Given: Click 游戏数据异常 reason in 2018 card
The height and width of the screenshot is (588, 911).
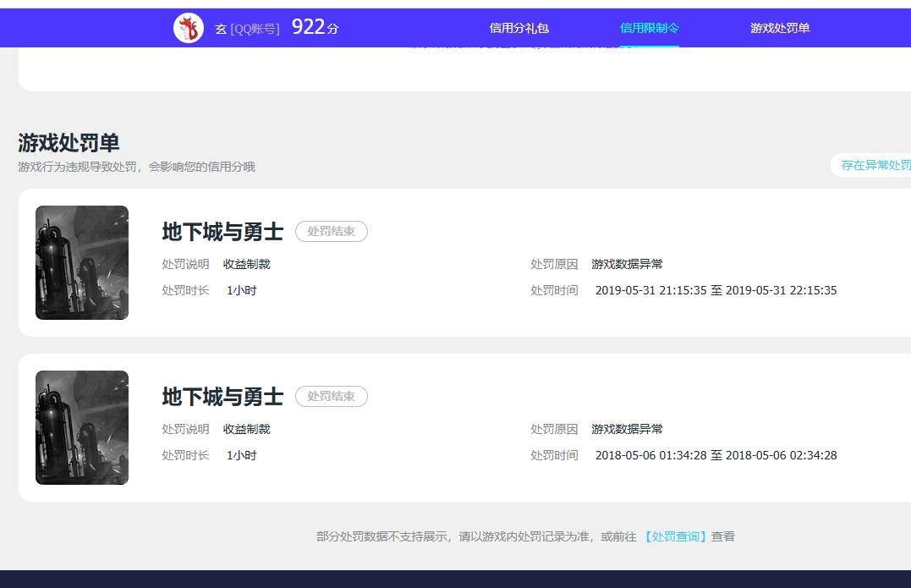Looking at the screenshot, I should pos(627,430).
